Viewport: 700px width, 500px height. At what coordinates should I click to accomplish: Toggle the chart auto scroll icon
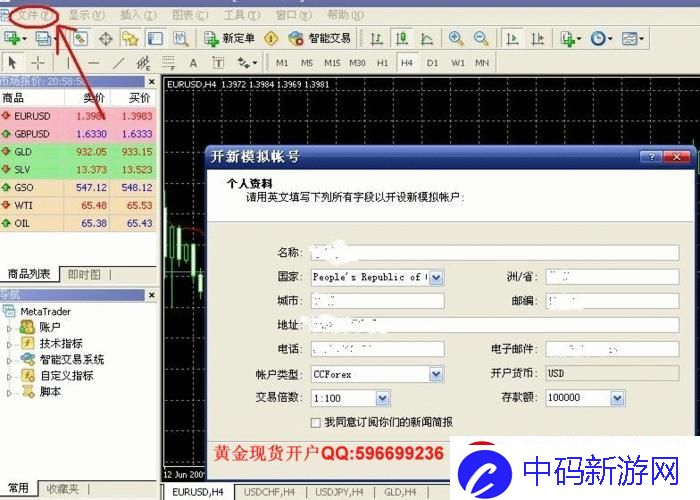tap(512, 39)
